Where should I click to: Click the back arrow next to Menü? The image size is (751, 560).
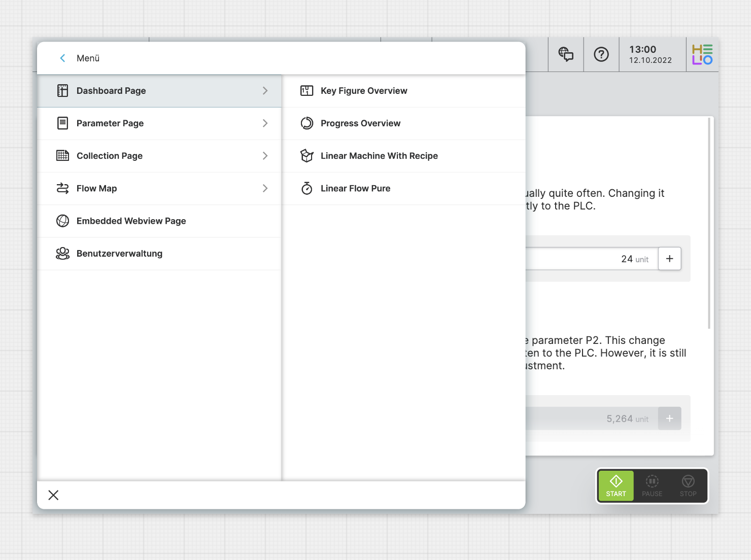pyautogui.click(x=62, y=58)
